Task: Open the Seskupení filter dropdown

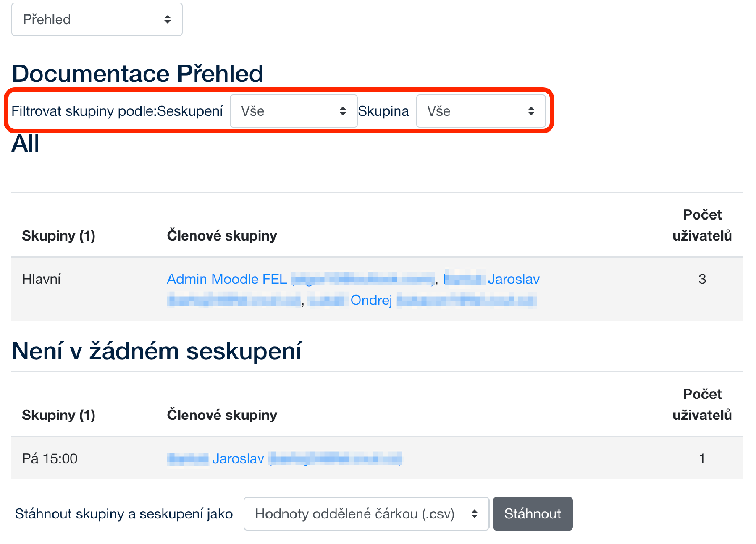Action: tap(293, 111)
